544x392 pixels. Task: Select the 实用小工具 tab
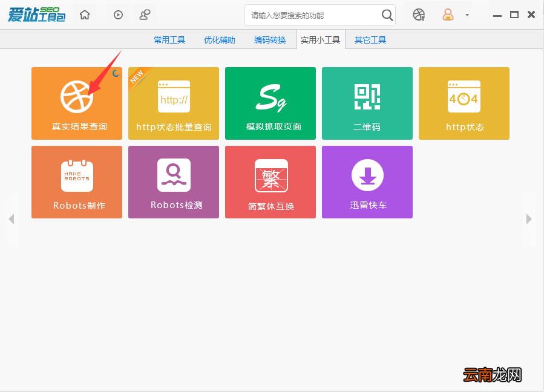coord(321,40)
